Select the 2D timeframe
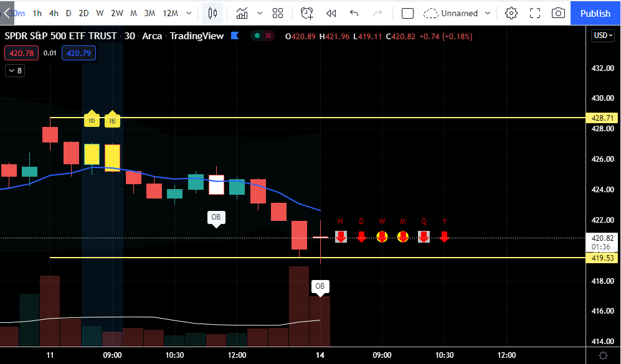Screen dimensions: 621x364 [83, 13]
